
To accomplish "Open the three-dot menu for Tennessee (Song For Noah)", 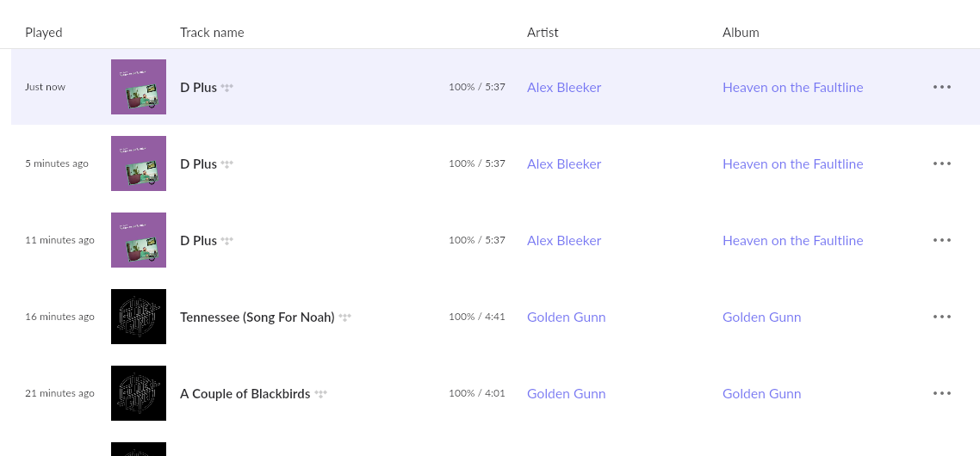I will 942,317.
